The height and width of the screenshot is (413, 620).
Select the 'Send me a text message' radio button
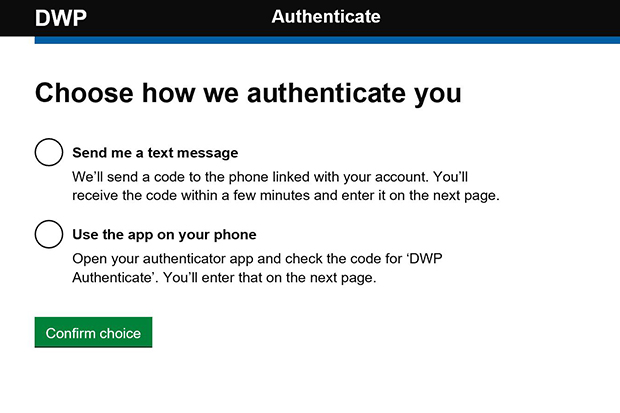49,152
